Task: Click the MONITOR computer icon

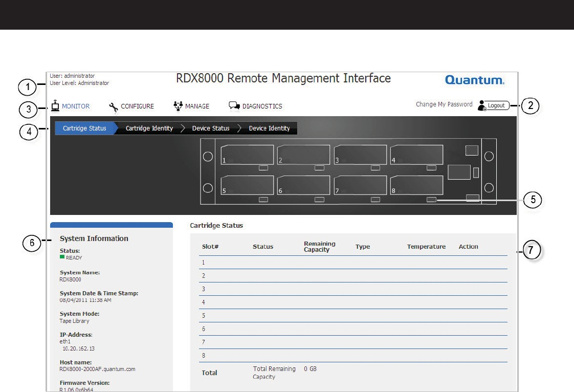Action: point(55,105)
